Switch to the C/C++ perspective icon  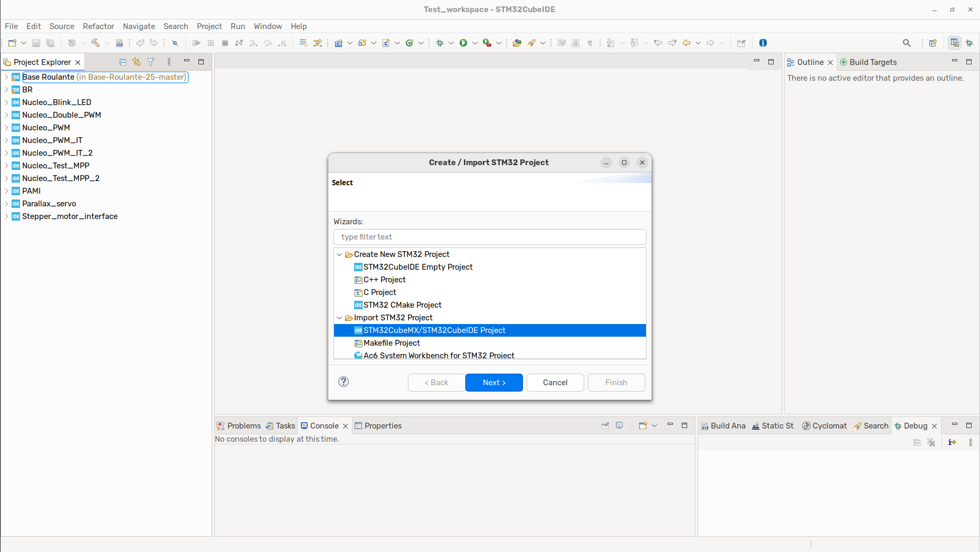[955, 43]
